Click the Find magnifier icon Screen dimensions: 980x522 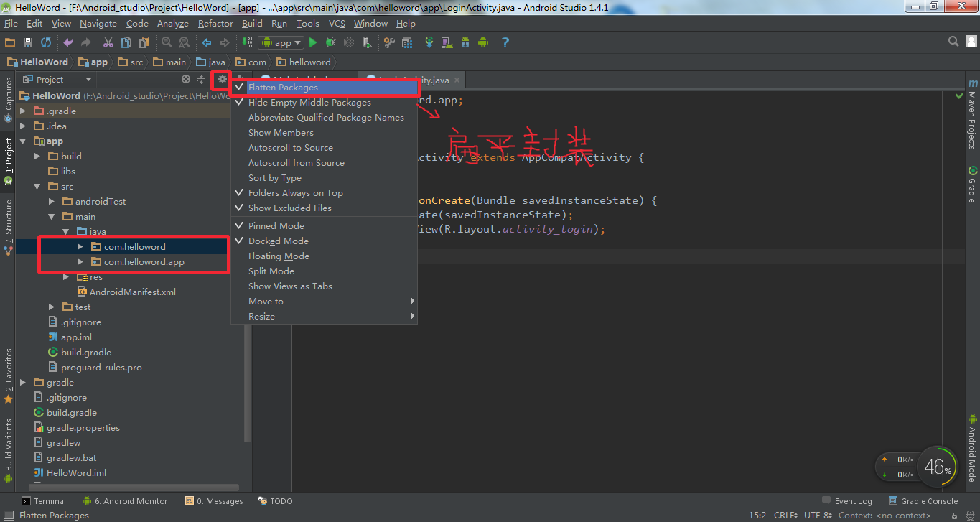pos(167,43)
